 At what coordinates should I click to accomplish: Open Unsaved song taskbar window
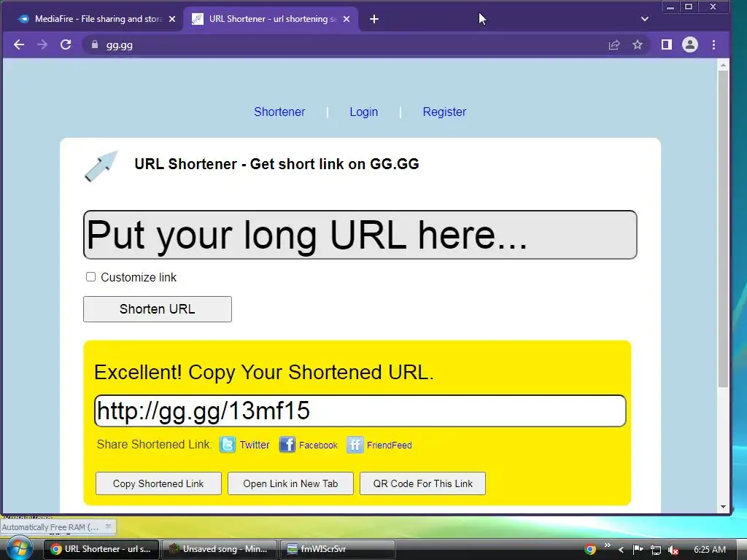click(219, 549)
